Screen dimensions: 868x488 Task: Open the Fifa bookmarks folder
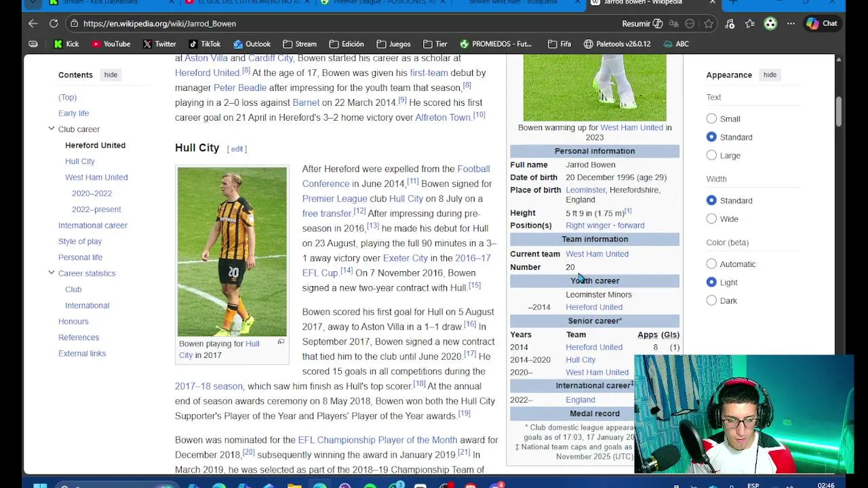[x=559, y=44]
